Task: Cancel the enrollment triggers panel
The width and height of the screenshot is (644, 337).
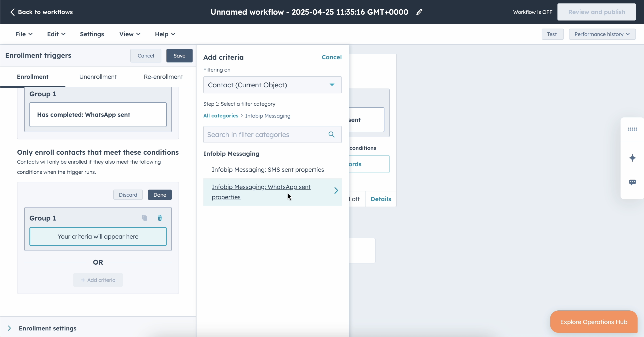Action: pyautogui.click(x=146, y=56)
